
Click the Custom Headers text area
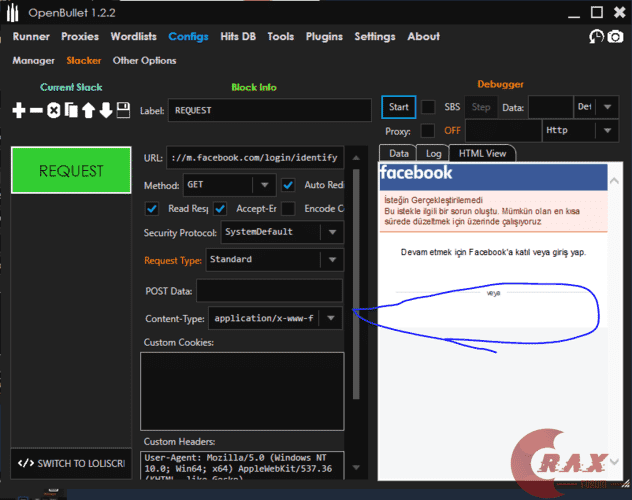(242, 466)
